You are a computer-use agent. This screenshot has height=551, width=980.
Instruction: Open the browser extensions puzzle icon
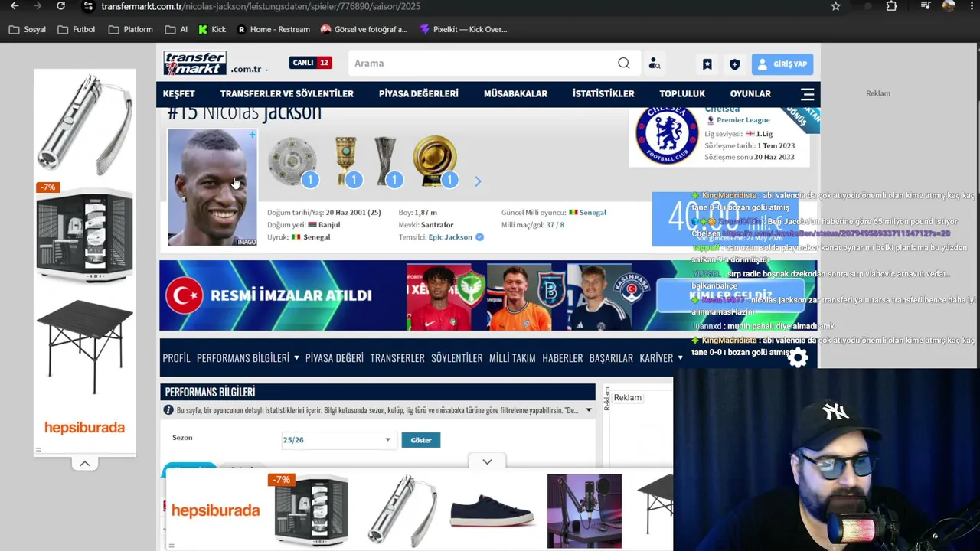point(891,6)
